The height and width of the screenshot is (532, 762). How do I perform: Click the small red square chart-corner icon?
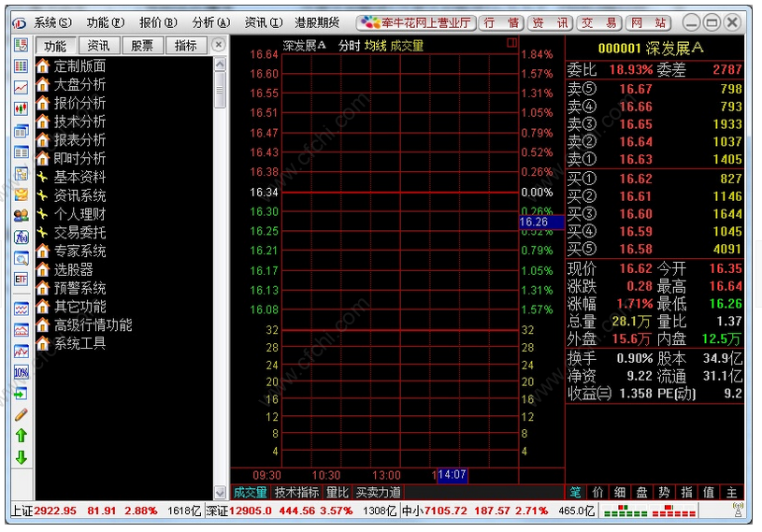511,43
